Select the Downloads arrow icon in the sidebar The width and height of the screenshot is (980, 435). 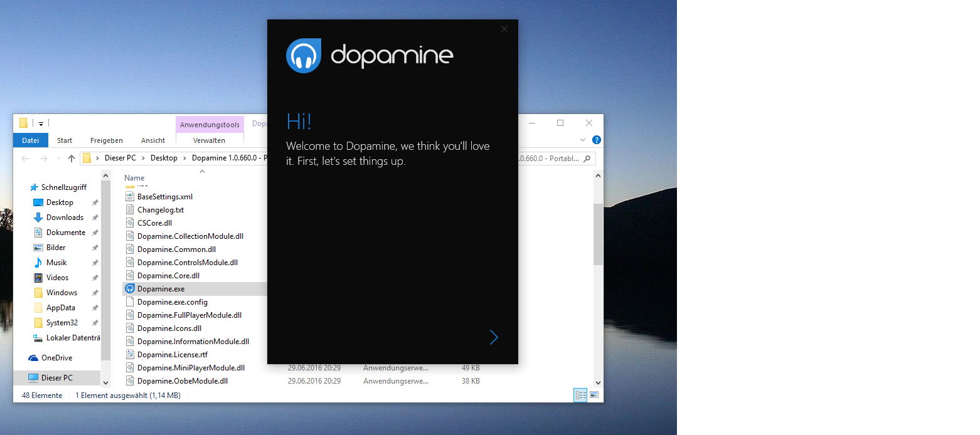pyautogui.click(x=38, y=217)
